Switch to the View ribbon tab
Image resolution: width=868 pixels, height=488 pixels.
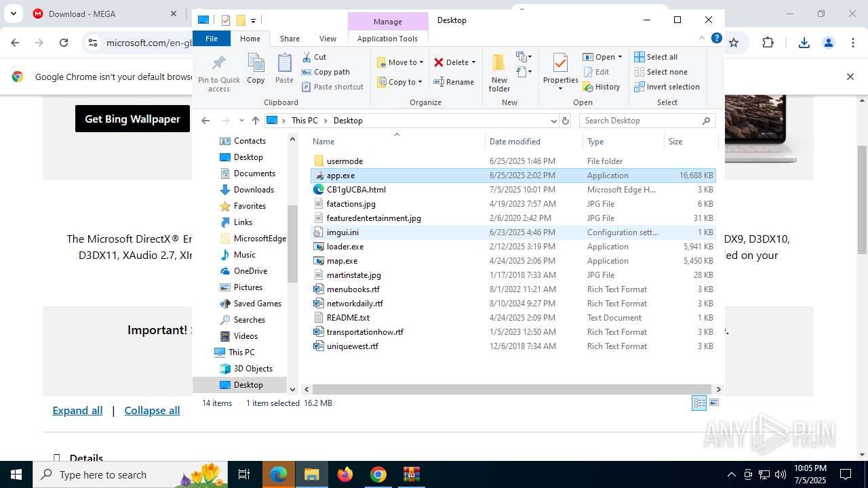pyautogui.click(x=328, y=39)
